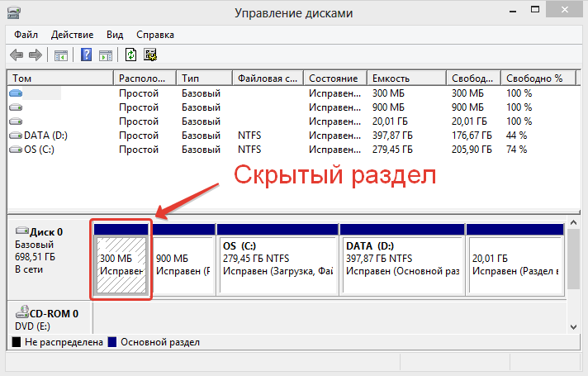Toggle the console tree toolbar icon
The width and height of the screenshot is (588, 376).
61,55
